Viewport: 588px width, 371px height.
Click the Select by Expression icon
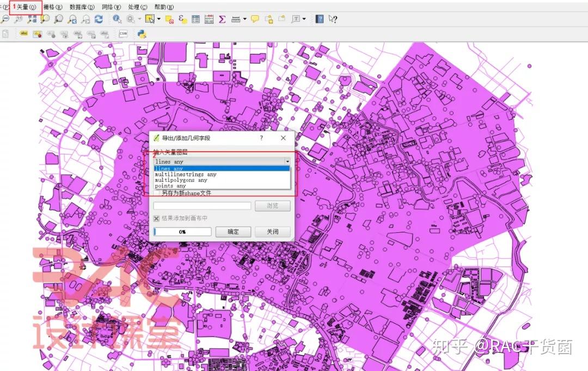click(x=182, y=19)
